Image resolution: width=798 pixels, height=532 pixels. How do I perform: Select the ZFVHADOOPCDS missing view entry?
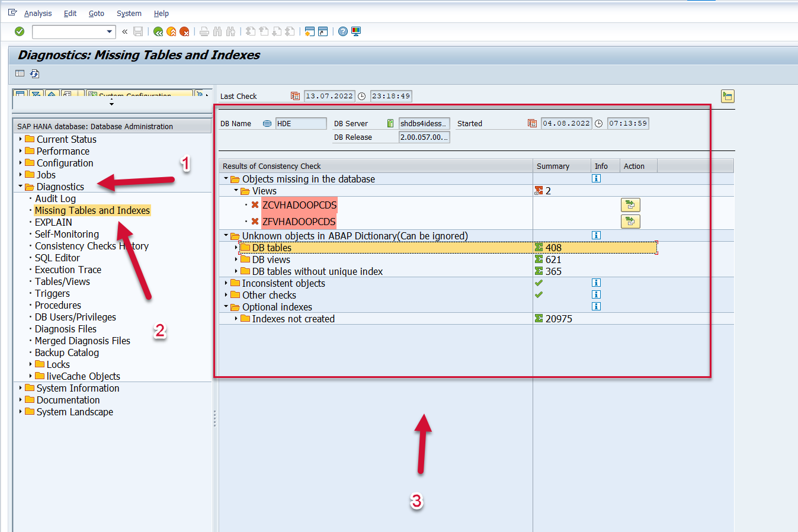tap(299, 222)
